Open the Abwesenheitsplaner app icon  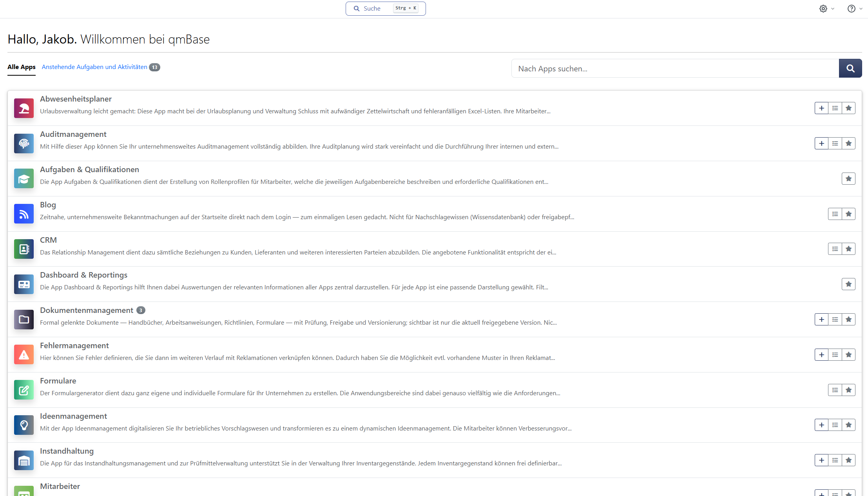[x=24, y=108]
